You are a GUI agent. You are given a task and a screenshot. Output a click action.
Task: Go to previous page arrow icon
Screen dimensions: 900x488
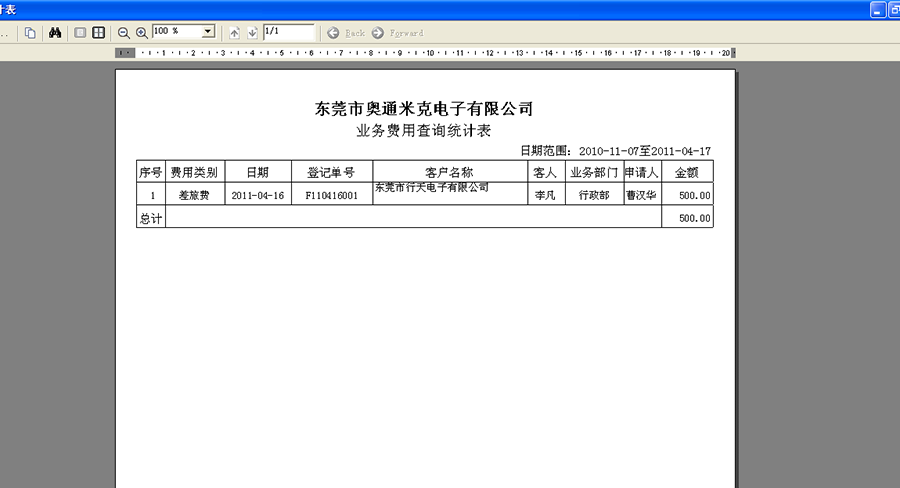[234, 33]
